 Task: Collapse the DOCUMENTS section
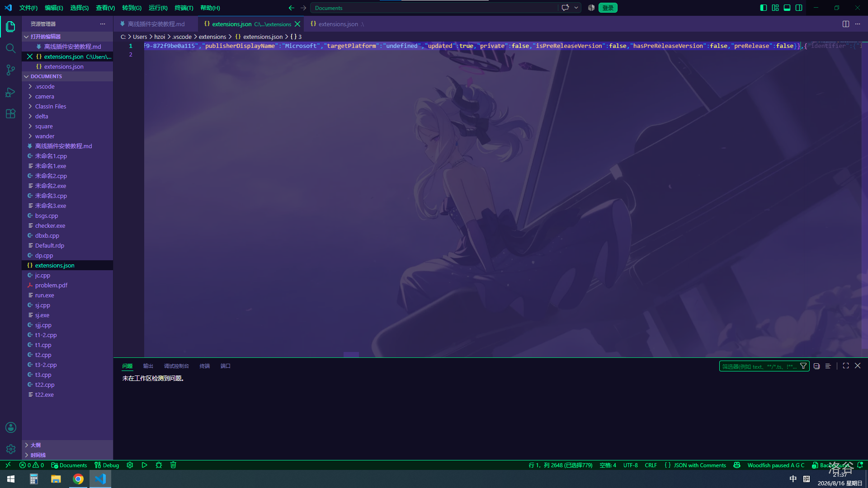[67, 76]
